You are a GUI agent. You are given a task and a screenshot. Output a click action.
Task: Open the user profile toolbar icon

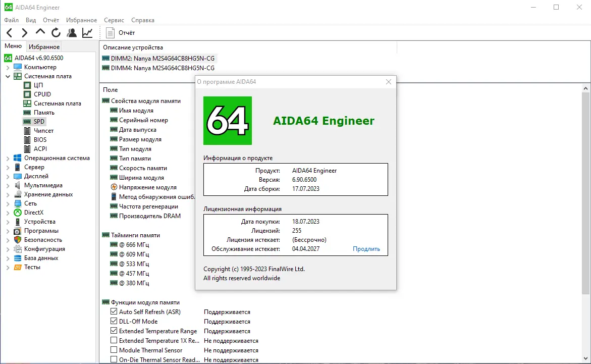(x=72, y=33)
